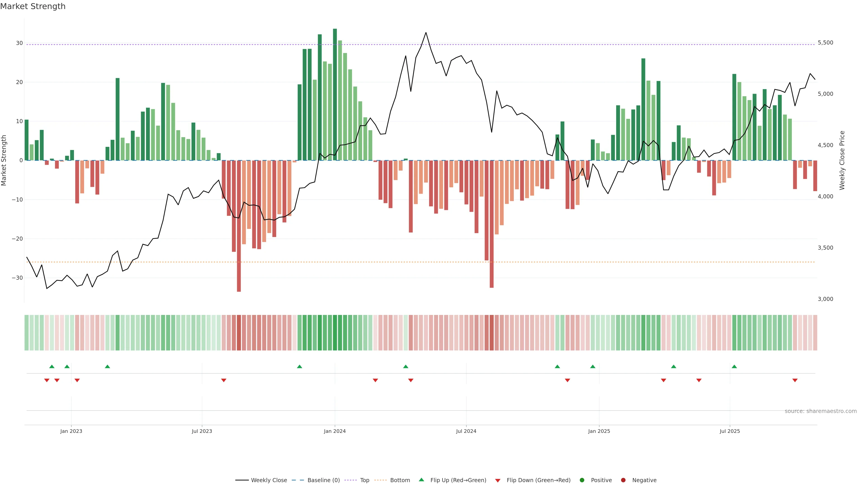Screen dimensions: 868x488
Task: Click the Negative red circle legend icon
Action: click(x=623, y=480)
